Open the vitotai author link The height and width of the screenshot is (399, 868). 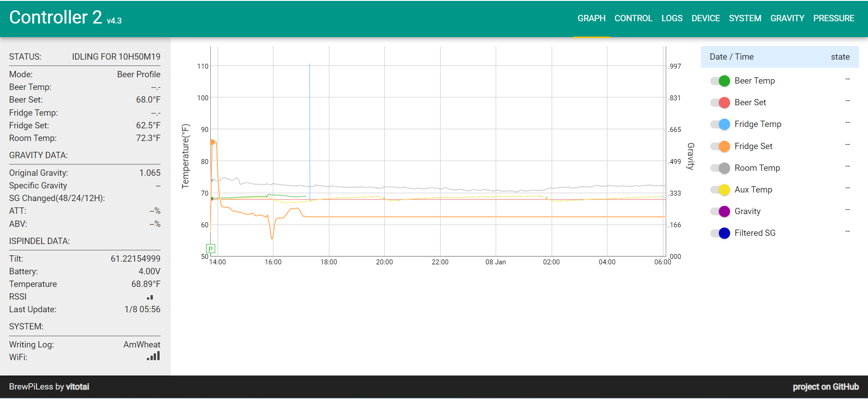pyautogui.click(x=77, y=387)
